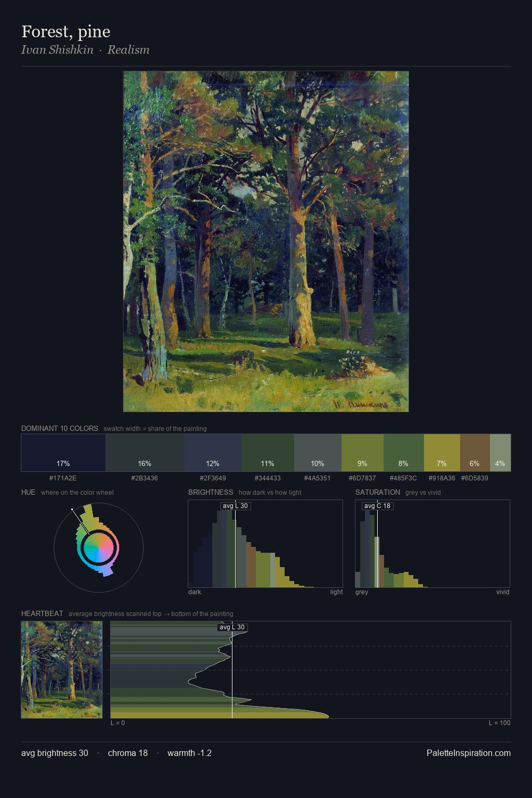Click the hex code #485F3C
532x798 pixels.
(403, 478)
